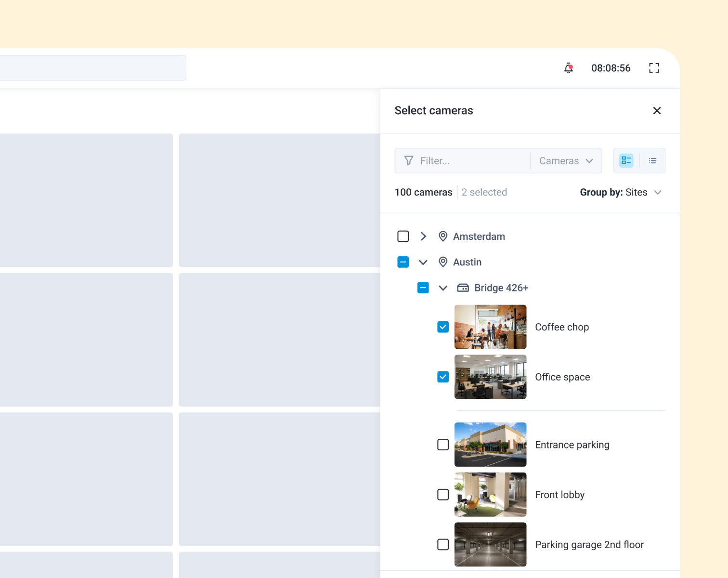Image resolution: width=728 pixels, height=578 pixels.
Task: Click the 08:08:56 clock display
Action: tap(611, 68)
